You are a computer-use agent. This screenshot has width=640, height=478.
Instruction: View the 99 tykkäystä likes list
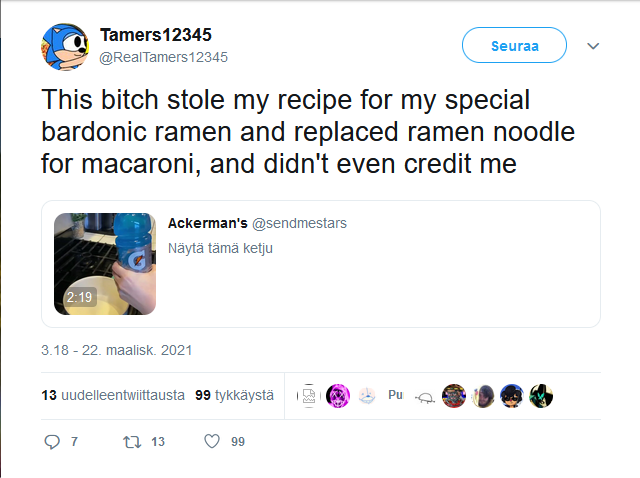click(234, 396)
